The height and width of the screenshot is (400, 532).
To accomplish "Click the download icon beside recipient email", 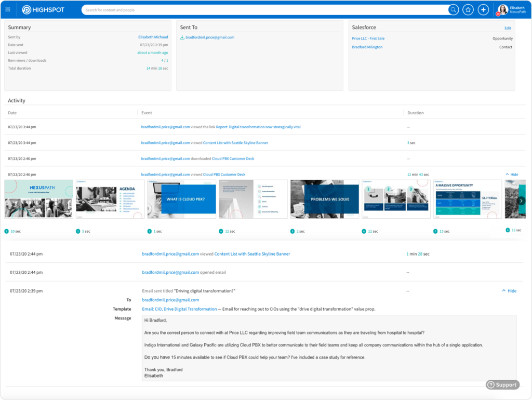I will point(182,37).
